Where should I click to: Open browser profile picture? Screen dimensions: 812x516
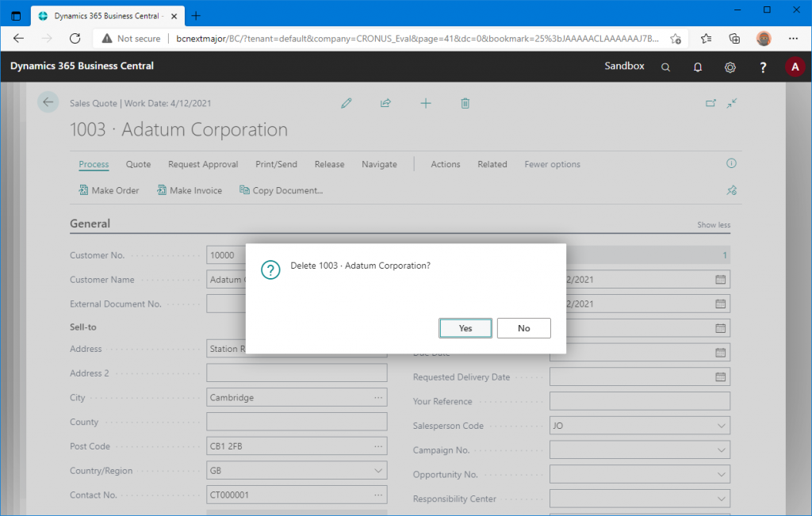(x=764, y=38)
